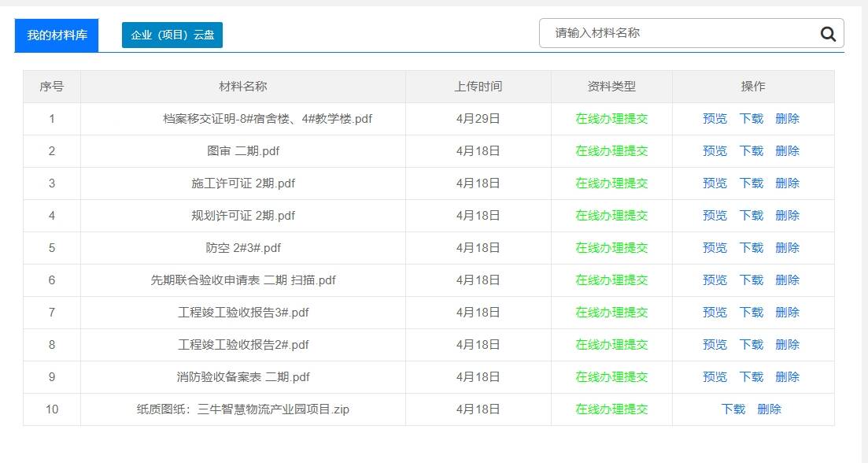Download 纸质图纸 三牛智慧物流产业园项目.zip
The width and height of the screenshot is (868, 463).
click(x=733, y=409)
